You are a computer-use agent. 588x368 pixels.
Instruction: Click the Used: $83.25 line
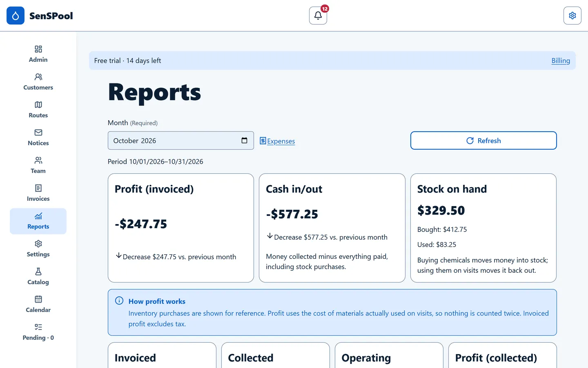click(x=437, y=245)
